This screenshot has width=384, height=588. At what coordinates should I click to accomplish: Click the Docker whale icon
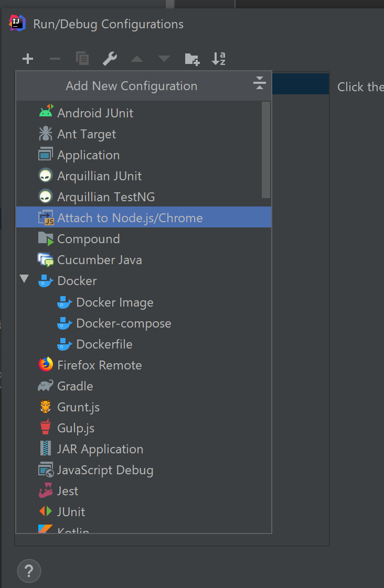[x=46, y=281]
